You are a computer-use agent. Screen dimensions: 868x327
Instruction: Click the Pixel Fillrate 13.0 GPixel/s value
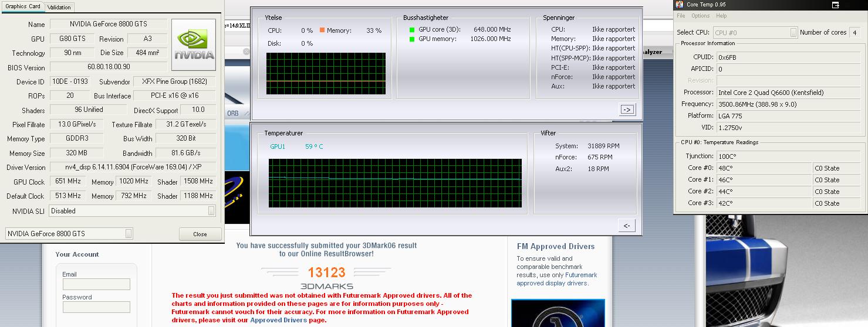[77, 124]
